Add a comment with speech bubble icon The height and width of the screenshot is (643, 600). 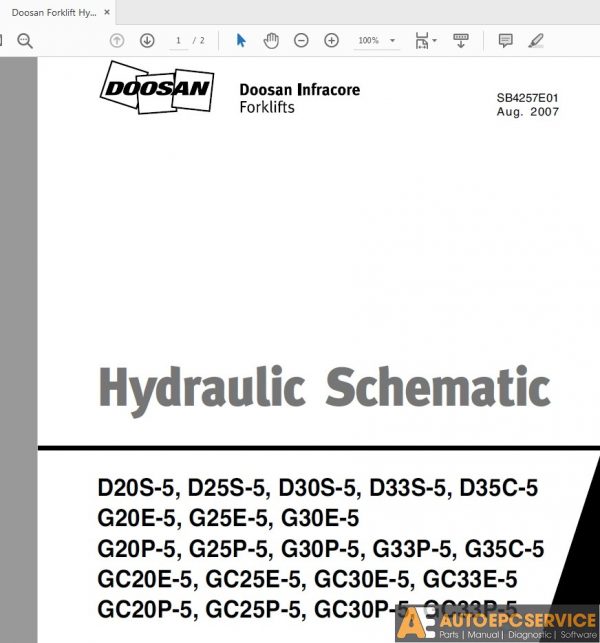coord(505,41)
